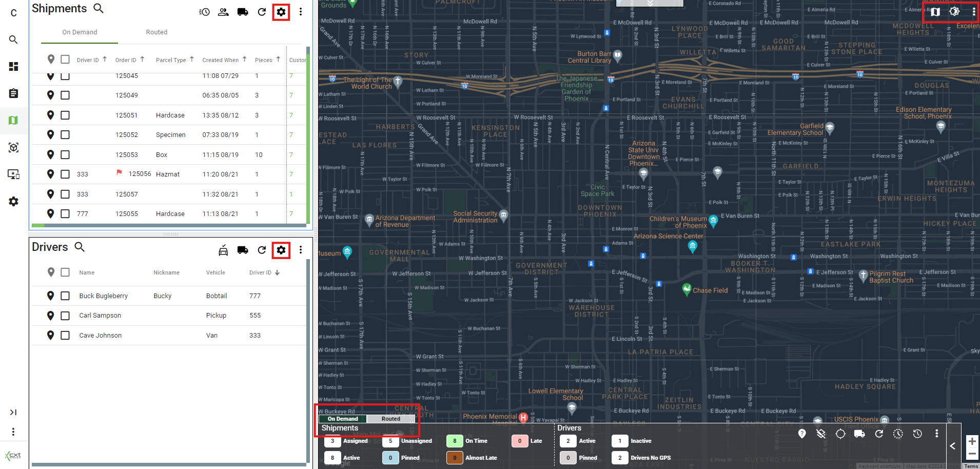Select the checkbox for order 125052
This screenshot has height=469, width=980.
(65, 135)
